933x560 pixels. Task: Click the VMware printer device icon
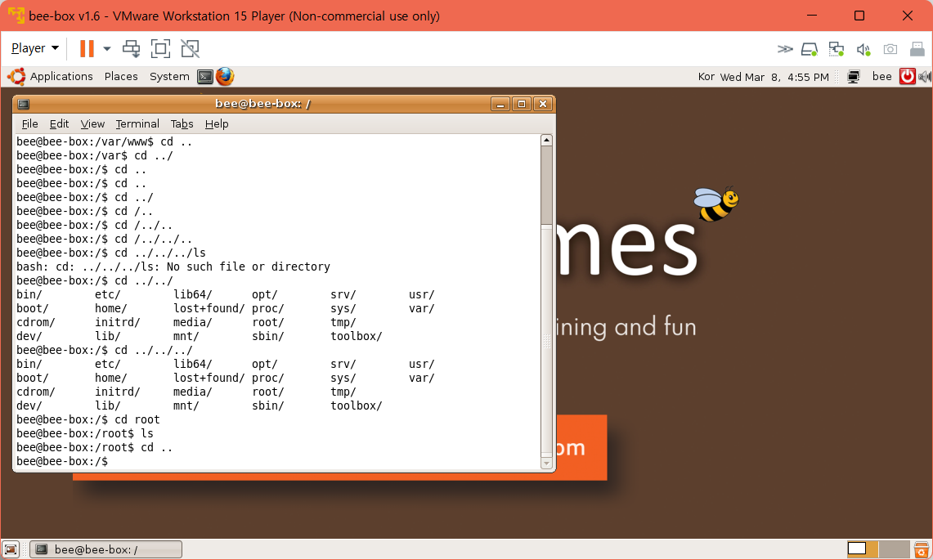917,49
